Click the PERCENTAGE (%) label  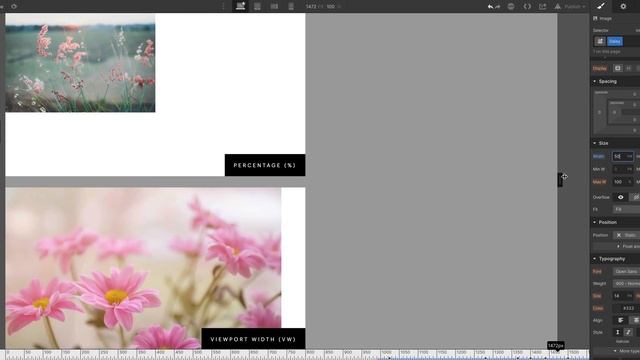(x=265, y=165)
